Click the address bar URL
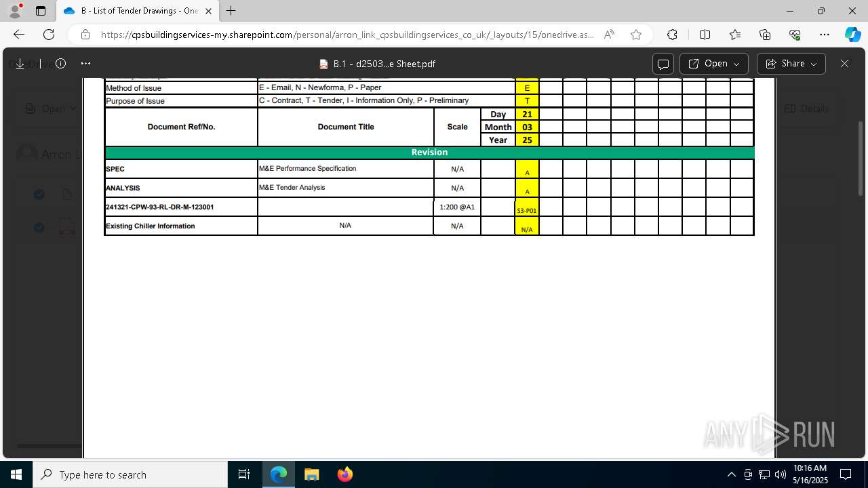Image resolution: width=868 pixels, height=488 pixels. point(347,35)
